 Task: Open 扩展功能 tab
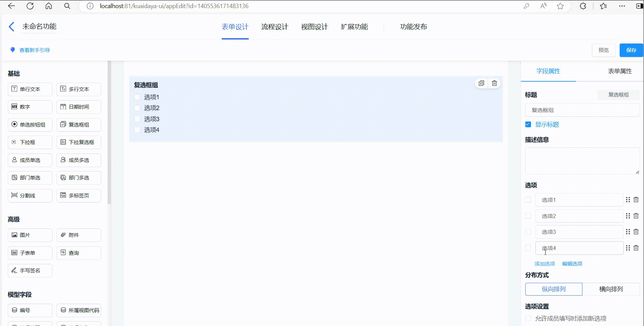click(354, 27)
